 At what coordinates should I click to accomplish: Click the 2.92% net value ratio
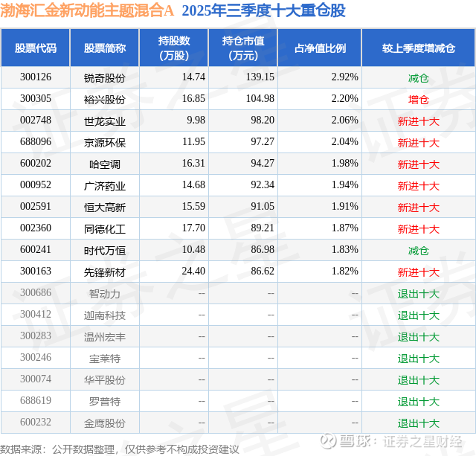tap(344, 77)
